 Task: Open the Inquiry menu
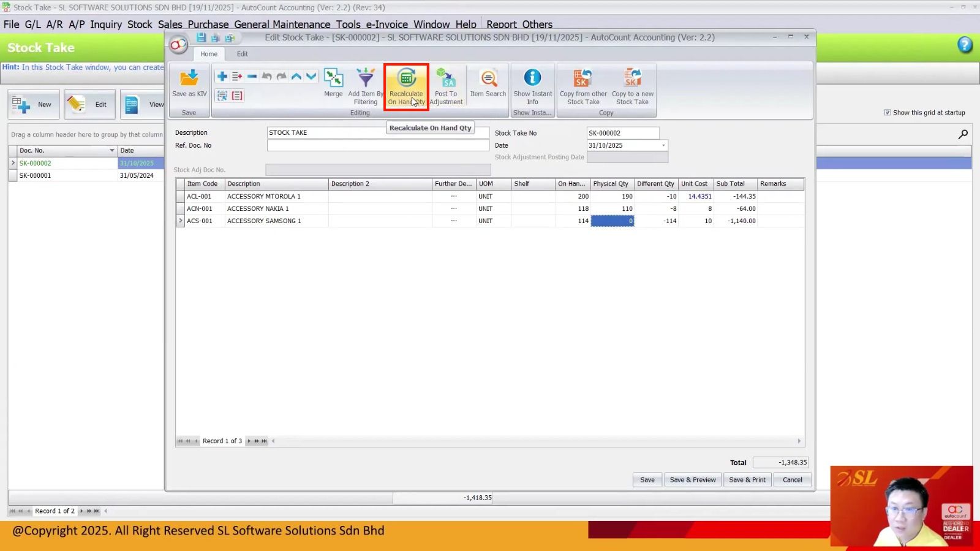tap(106, 25)
